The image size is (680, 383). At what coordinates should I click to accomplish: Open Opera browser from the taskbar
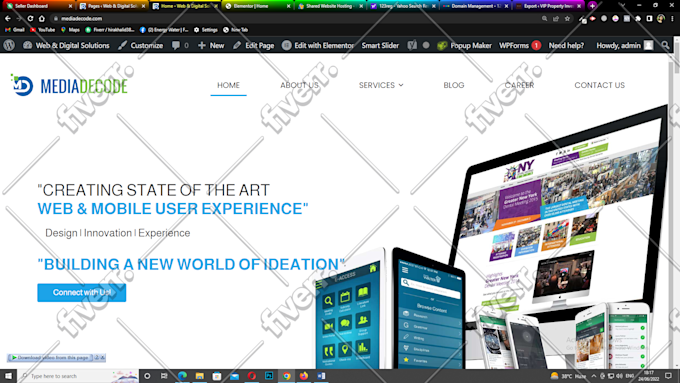tap(252, 376)
